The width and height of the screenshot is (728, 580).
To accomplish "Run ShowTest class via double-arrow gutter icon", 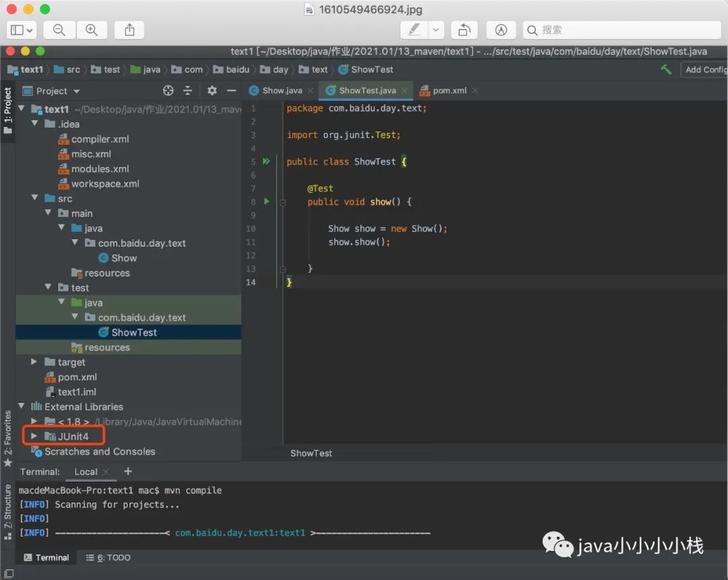I will coord(266,161).
